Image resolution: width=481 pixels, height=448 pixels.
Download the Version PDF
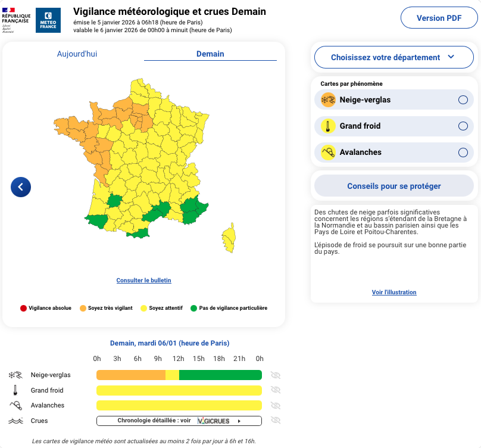point(439,18)
